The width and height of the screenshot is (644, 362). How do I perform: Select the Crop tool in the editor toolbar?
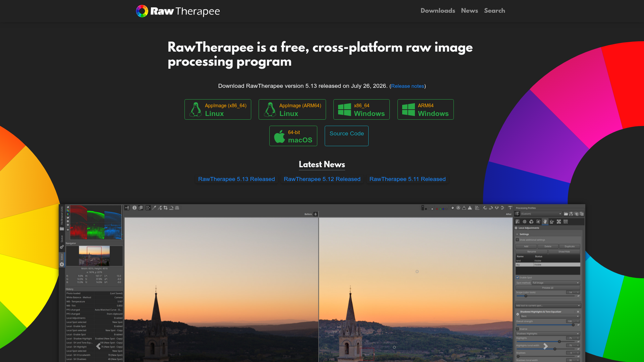coord(165,208)
